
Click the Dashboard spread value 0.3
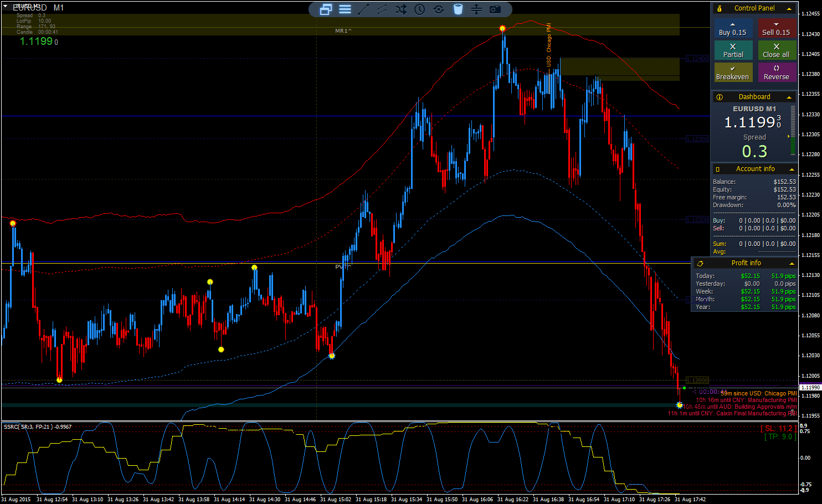click(x=754, y=151)
